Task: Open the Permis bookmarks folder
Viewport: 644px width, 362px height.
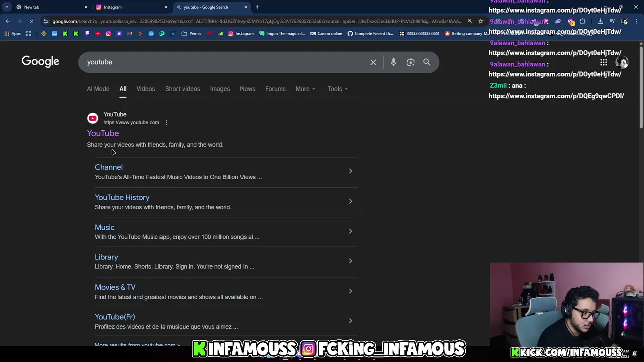Action: click(x=191, y=34)
